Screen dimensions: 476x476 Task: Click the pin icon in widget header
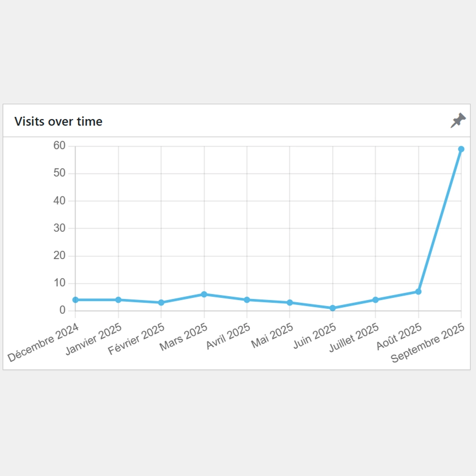click(x=458, y=120)
